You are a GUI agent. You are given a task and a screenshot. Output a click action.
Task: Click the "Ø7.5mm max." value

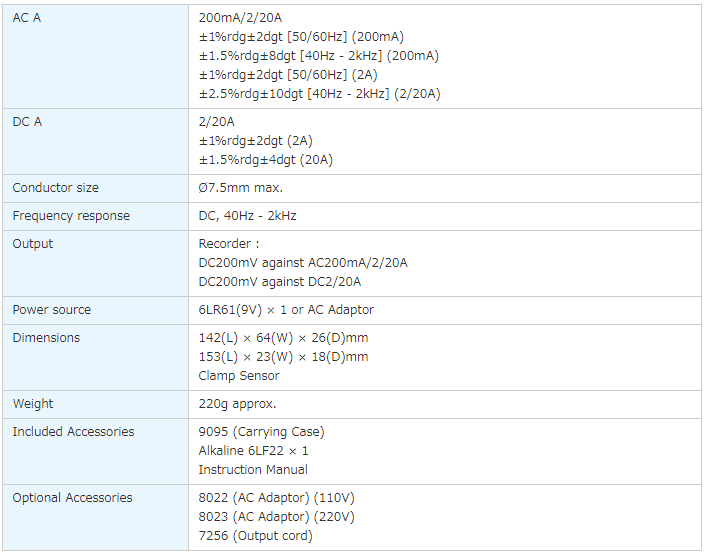point(241,188)
